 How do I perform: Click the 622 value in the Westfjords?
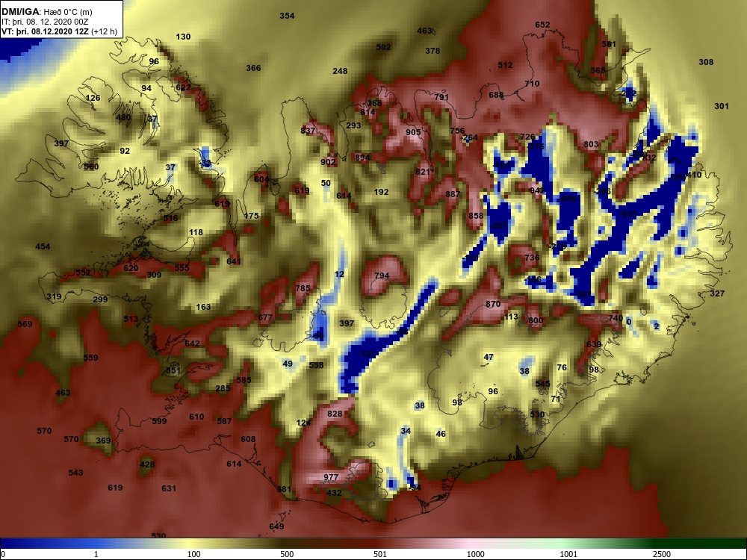[x=183, y=87]
